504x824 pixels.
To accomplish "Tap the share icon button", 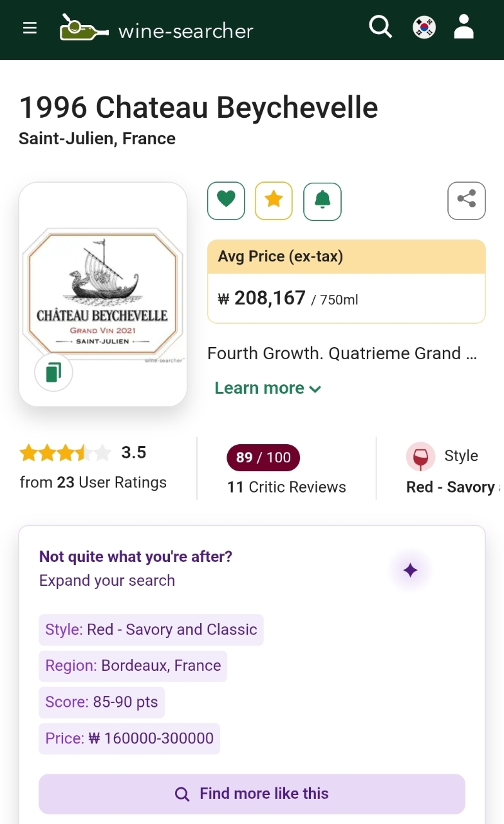I will (x=466, y=200).
